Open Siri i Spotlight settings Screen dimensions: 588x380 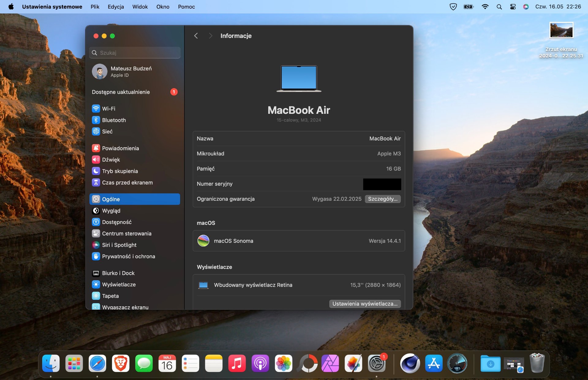point(134,245)
